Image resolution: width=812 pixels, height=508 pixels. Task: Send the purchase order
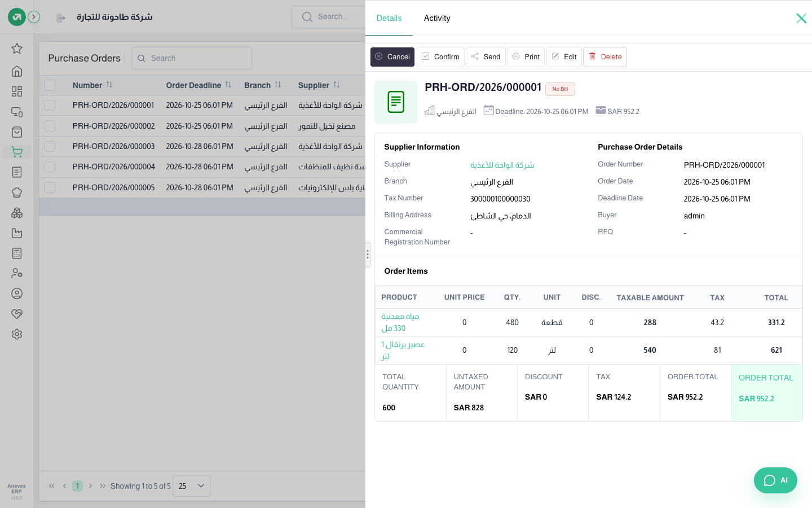(486, 57)
